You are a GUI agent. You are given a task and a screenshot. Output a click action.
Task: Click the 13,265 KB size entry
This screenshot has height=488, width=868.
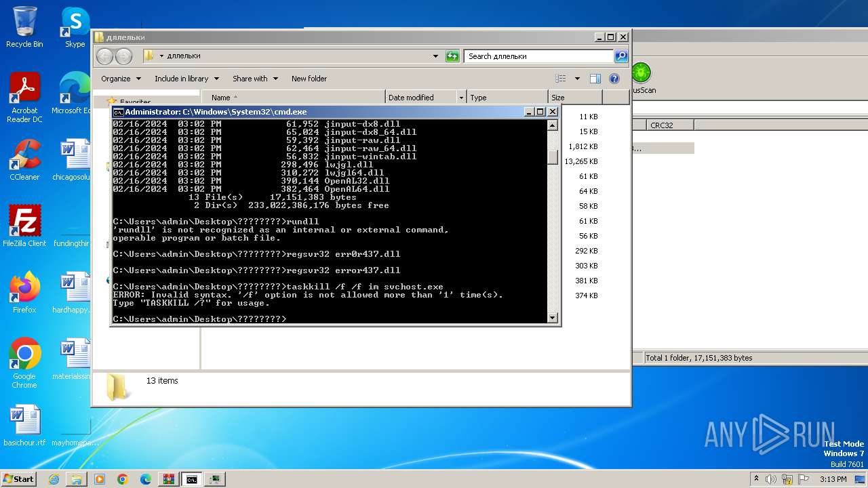click(581, 161)
